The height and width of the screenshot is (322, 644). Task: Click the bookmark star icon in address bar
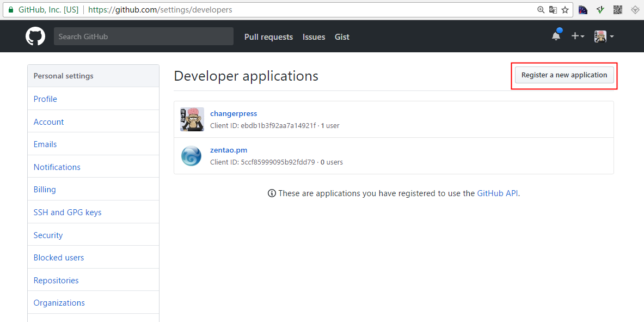[x=565, y=10]
